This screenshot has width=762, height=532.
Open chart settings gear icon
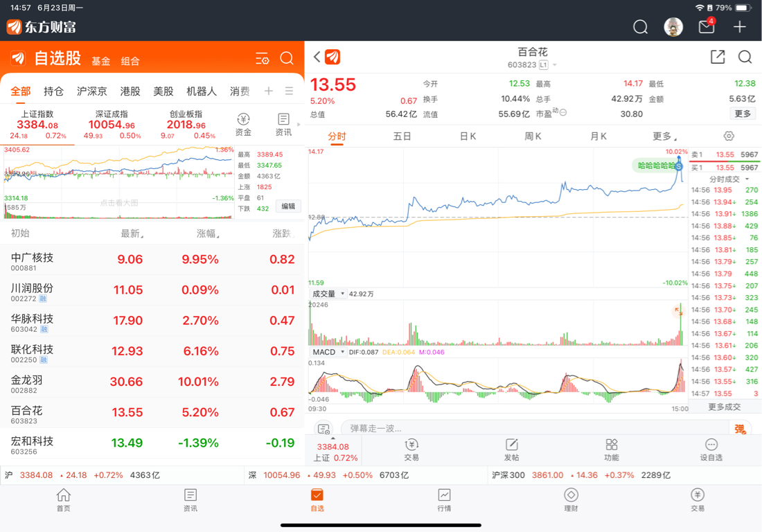coord(729,136)
